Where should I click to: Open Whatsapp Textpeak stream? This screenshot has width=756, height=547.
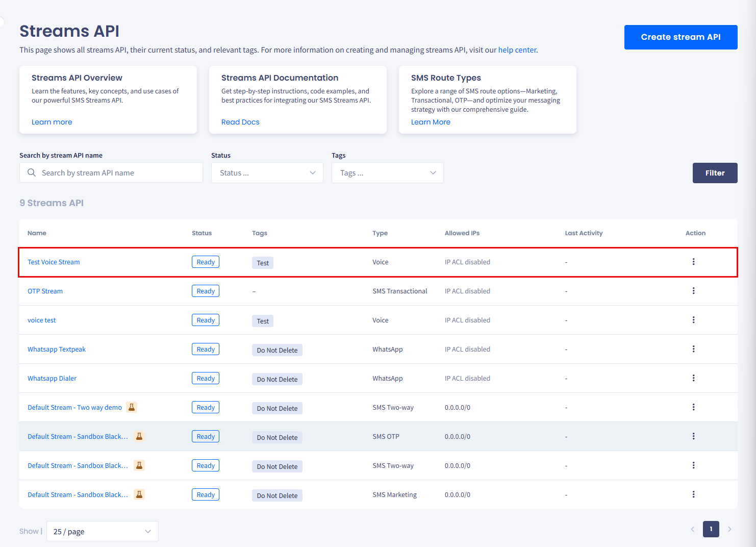57,349
